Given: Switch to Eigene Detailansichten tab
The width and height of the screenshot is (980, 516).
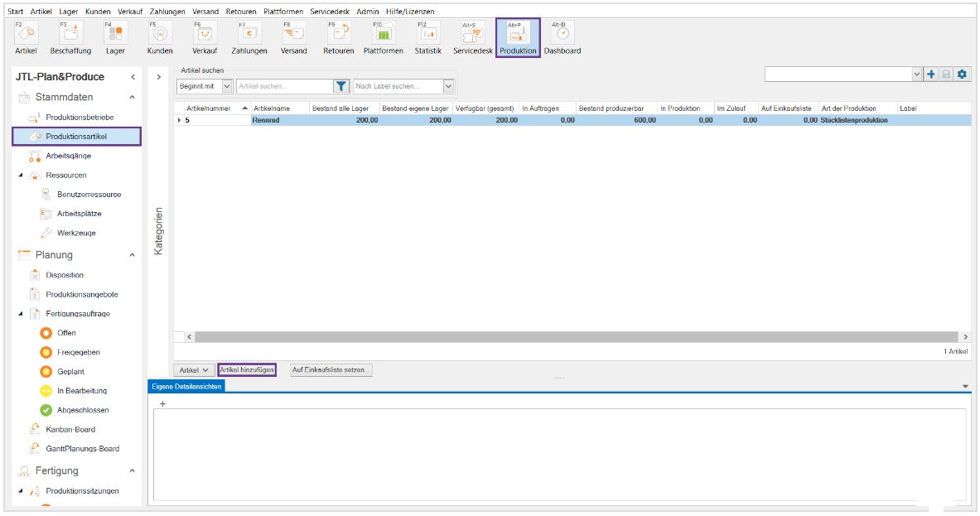Looking at the screenshot, I should (x=186, y=387).
